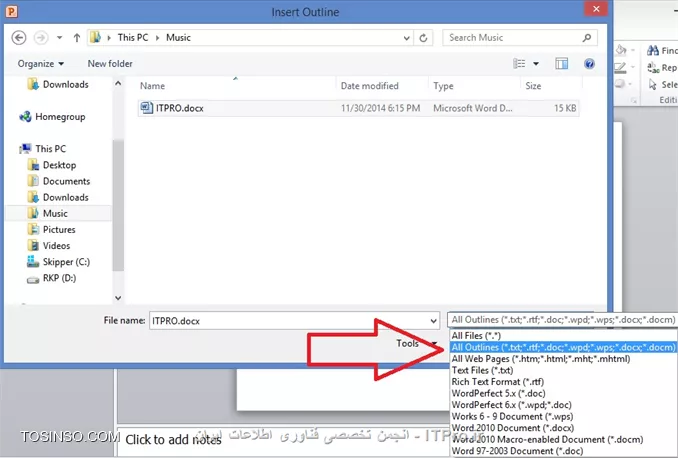
Task: Expand the address bar history dropdown
Action: click(406, 38)
